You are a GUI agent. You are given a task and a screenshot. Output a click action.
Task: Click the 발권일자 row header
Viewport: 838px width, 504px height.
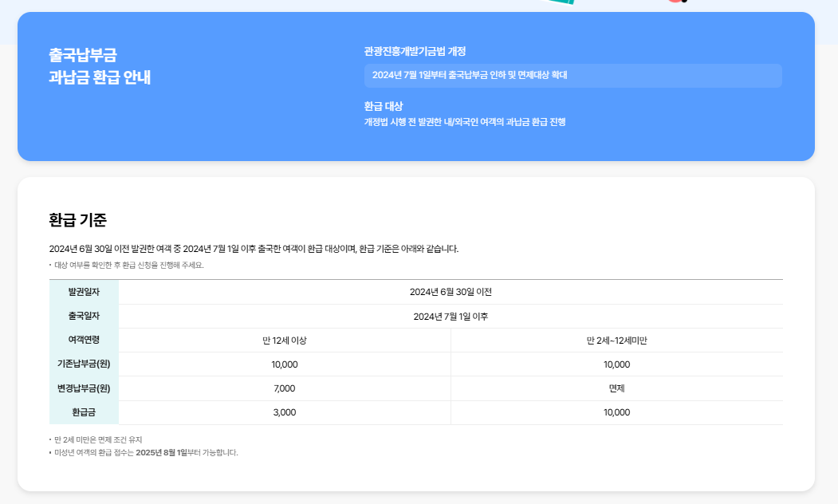click(x=84, y=292)
